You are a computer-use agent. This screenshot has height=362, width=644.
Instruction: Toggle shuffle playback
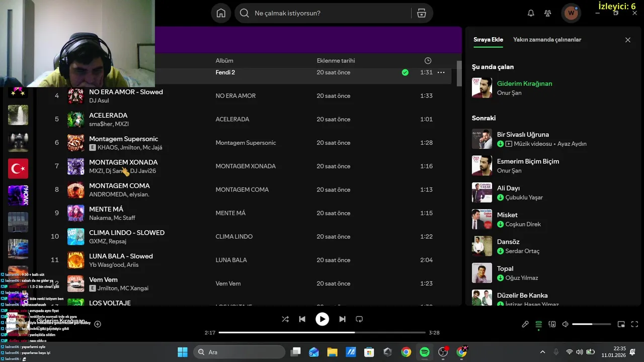pyautogui.click(x=285, y=319)
